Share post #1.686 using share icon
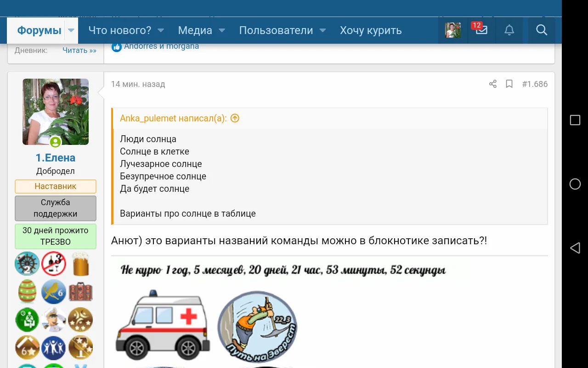The image size is (588, 368). (492, 84)
